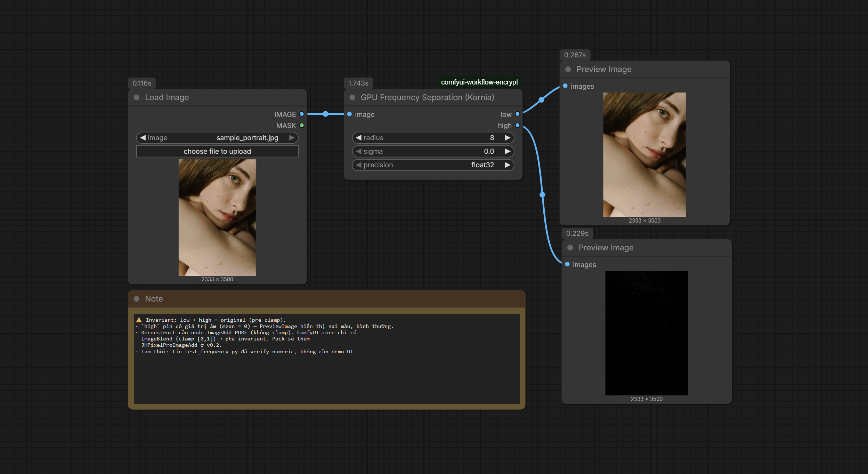Click the comfyui-workflow-encrypt badge
Image resolution: width=868 pixels, height=474 pixels.
tap(479, 82)
